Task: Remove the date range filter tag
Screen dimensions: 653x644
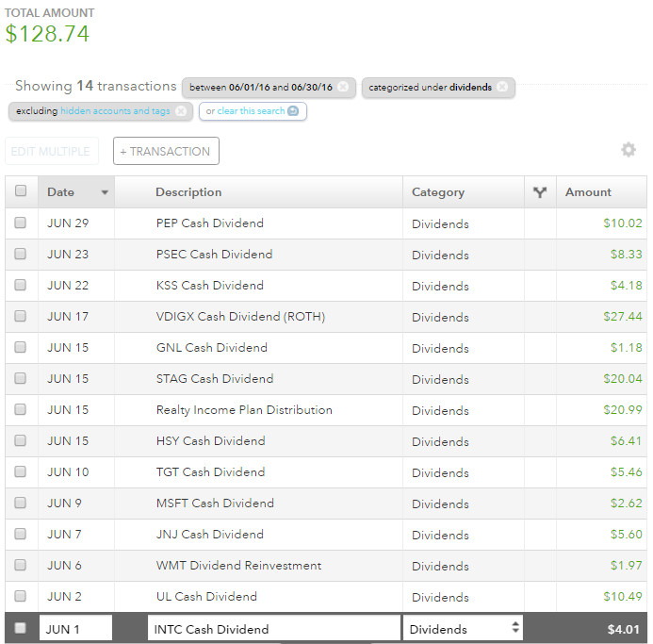Action: (x=343, y=88)
